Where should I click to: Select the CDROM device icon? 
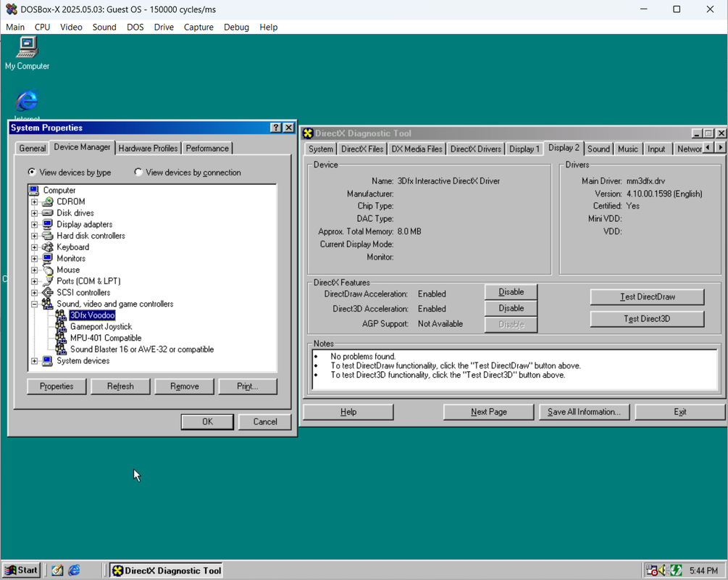(47, 202)
